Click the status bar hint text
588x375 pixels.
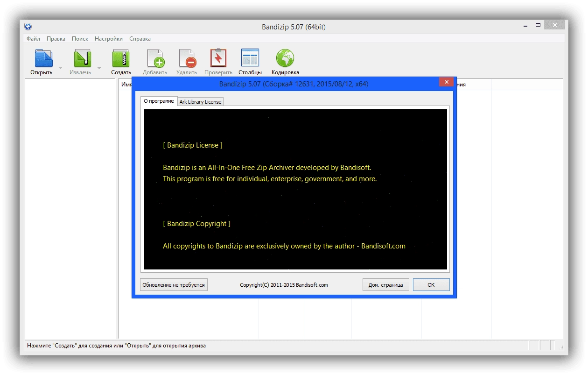pos(117,346)
